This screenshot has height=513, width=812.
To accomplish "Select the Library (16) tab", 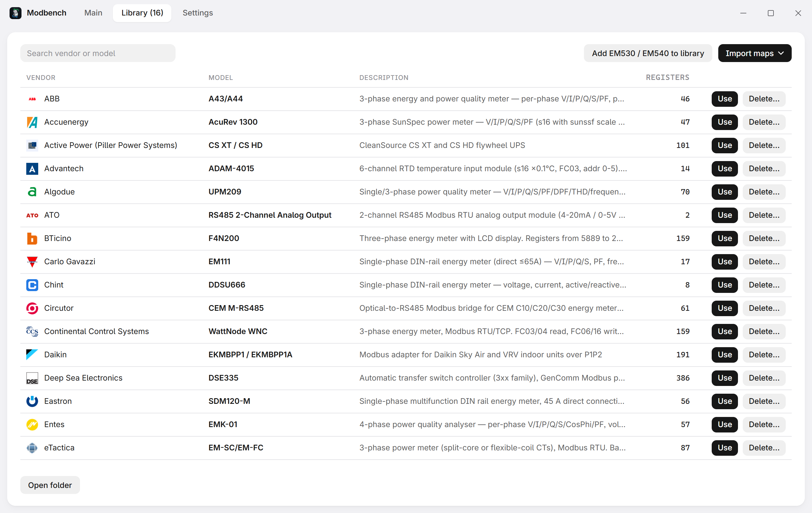I will (x=142, y=13).
